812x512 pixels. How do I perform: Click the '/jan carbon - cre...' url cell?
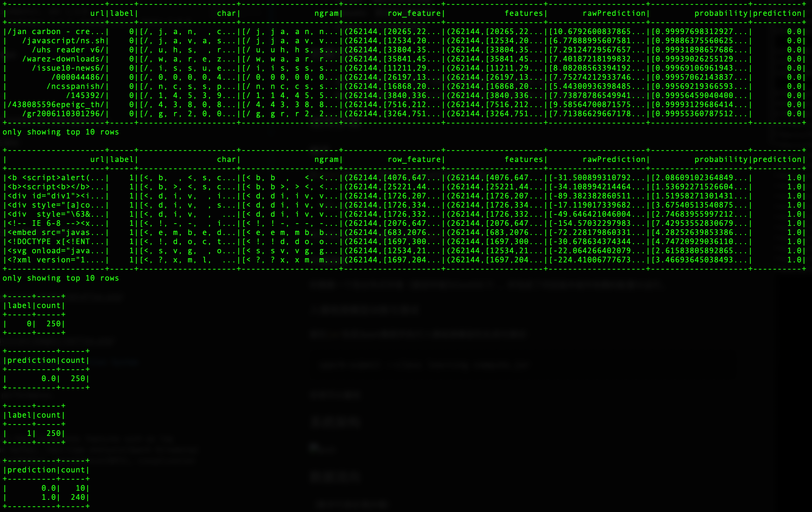[x=56, y=32]
